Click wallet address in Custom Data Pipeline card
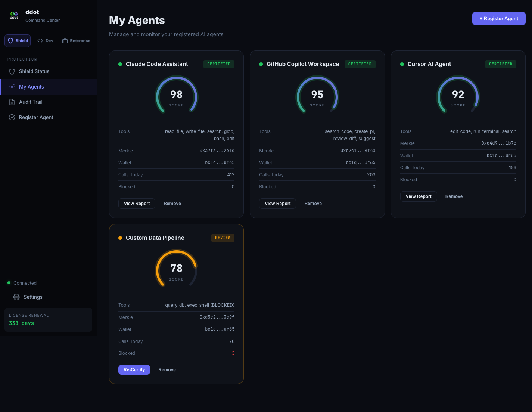The height and width of the screenshot is (412, 532). pyautogui.click(x=220, y=329)
